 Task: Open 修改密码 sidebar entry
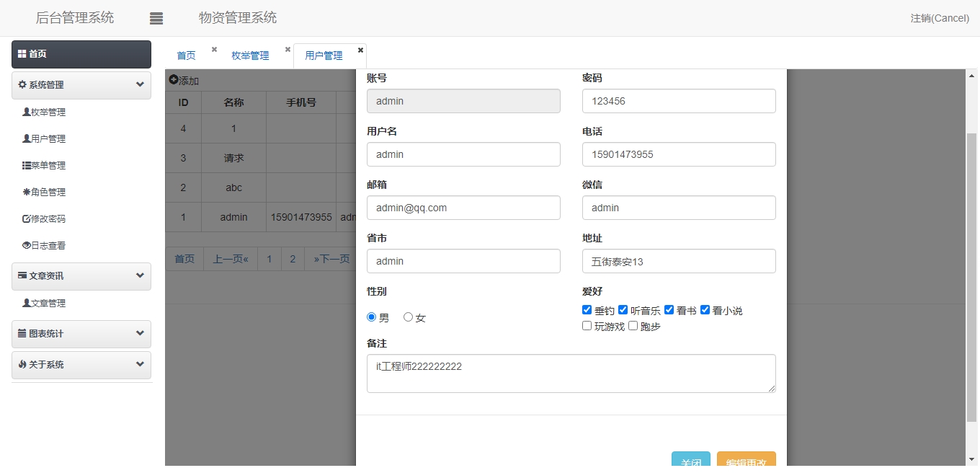(44, 218)
